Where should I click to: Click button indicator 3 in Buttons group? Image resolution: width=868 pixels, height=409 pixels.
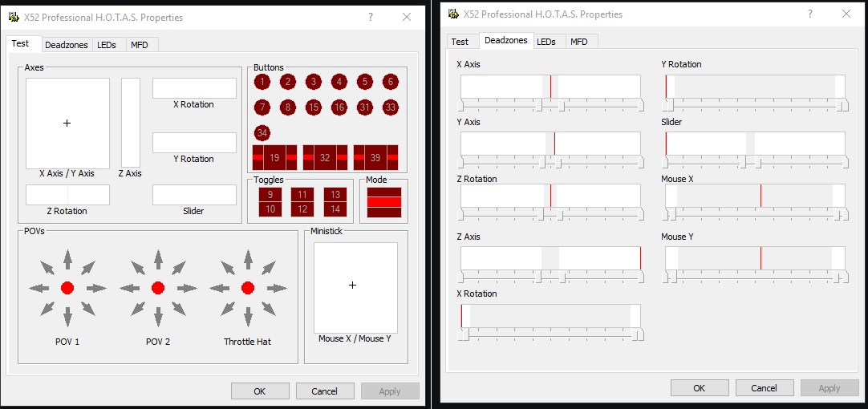coord(314,82)
